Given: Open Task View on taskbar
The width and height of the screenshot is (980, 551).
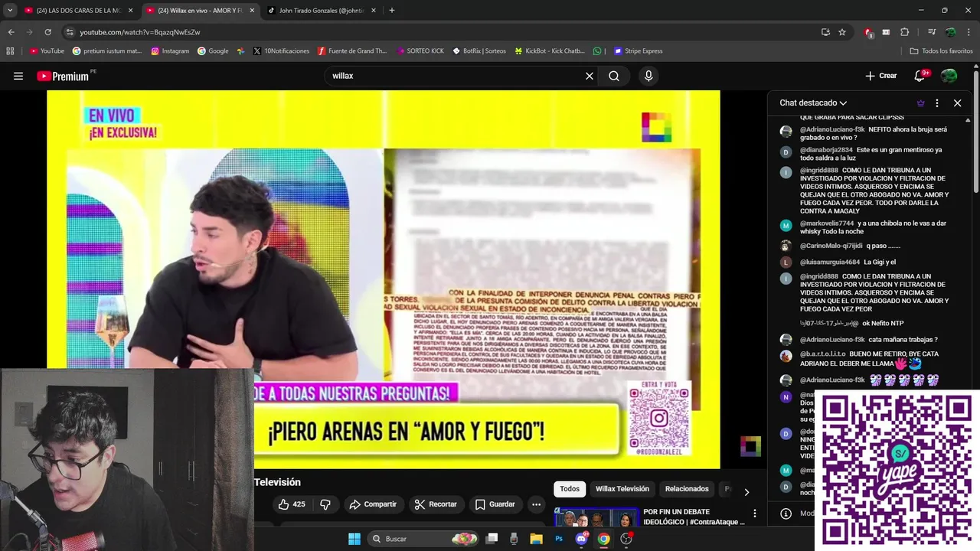Looking at the screenshot, I should tap(492, 539).
